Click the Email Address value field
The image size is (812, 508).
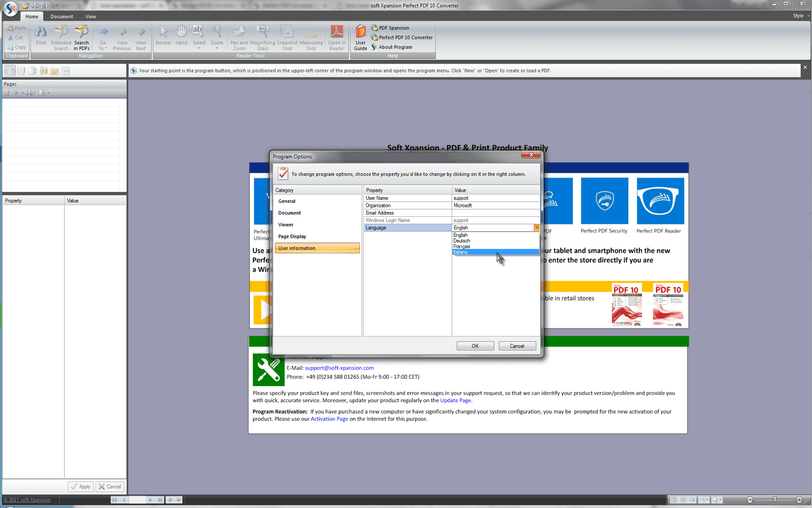[x=496, y=213]
